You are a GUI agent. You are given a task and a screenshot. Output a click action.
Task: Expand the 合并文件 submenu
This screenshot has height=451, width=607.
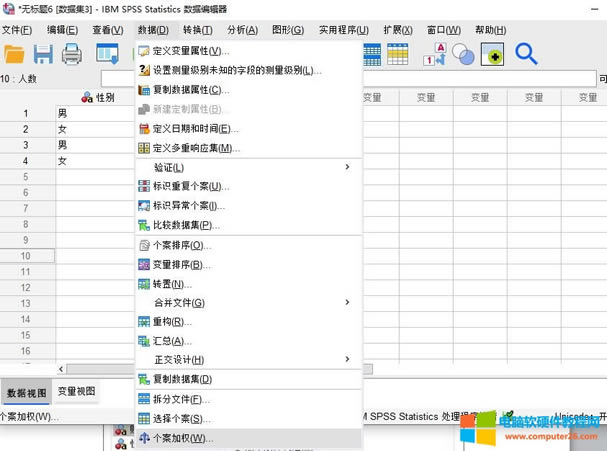tap(178, 302)
